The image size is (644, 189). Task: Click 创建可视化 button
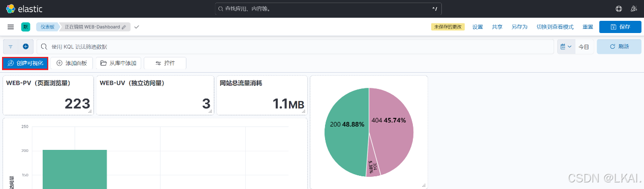point(25,63)
